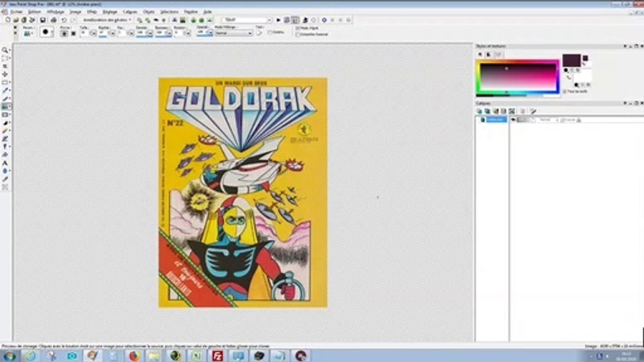Select the Selection rectangle tool
The image size is (644, 362).
(5, 58)
